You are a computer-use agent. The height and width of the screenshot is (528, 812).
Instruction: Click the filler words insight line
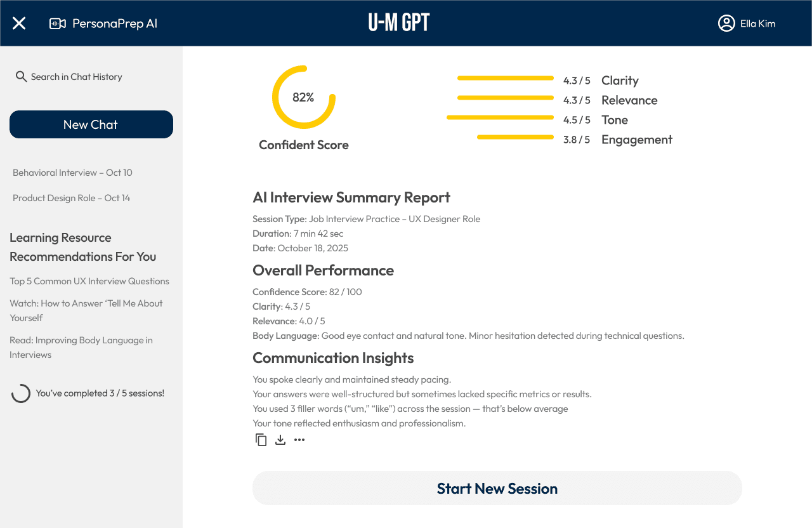tap(410, 409)
